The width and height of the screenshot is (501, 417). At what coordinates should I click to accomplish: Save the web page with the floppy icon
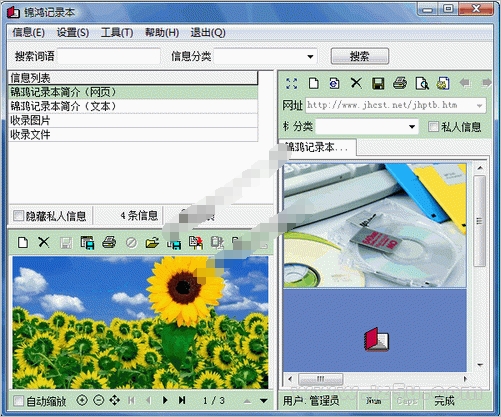point(378,83)
